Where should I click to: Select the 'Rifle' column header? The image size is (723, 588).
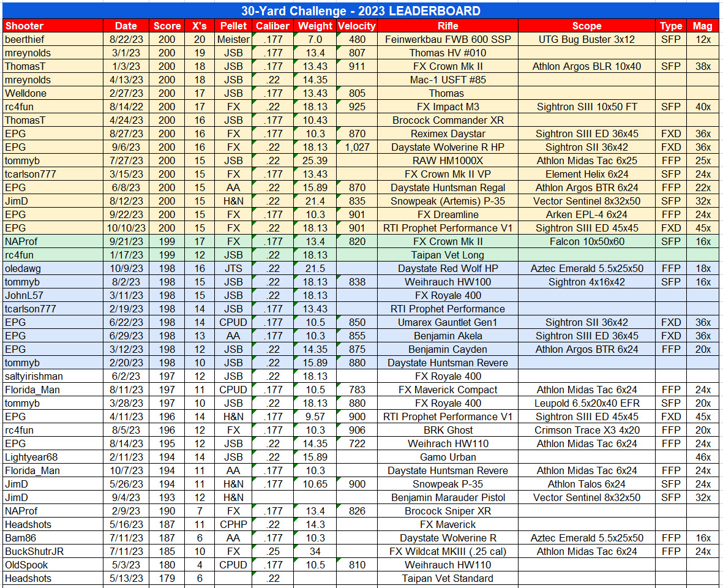[x=448, y=26]
